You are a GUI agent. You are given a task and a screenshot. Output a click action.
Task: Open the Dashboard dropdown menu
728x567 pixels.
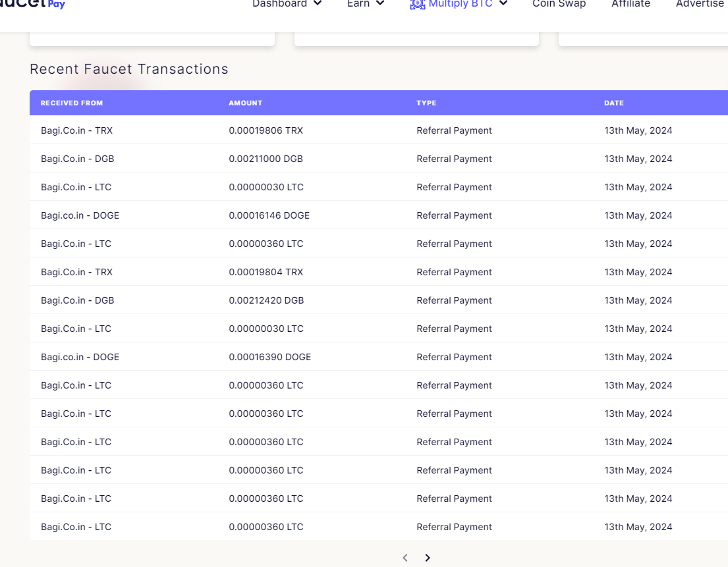pos(287,4)
